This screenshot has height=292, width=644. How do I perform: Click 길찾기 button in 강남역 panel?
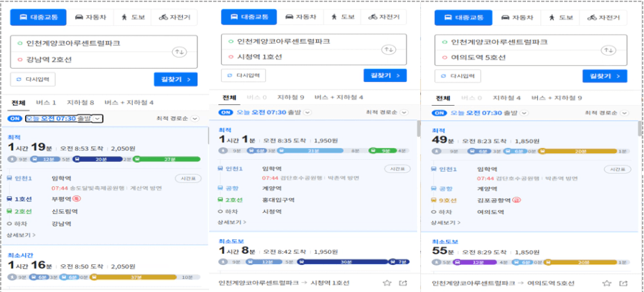(176, 79)
